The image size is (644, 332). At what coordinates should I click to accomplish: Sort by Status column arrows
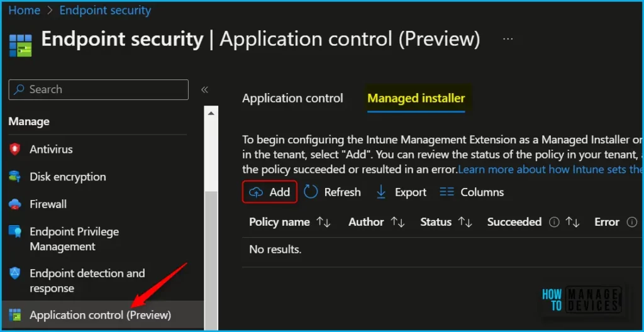point(465,223)
